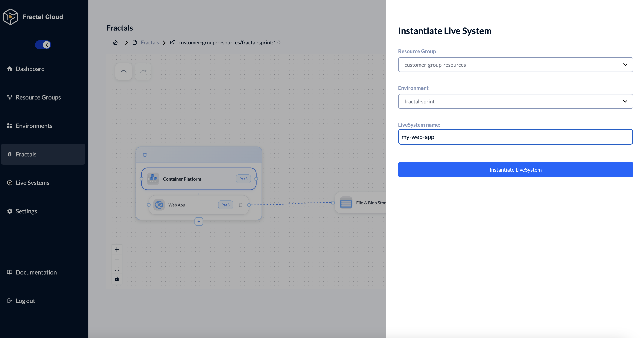This screenshot has height=338, width=644.
Task: Click the home icon in the breadcrumb
Action: (x=115, y=43)
